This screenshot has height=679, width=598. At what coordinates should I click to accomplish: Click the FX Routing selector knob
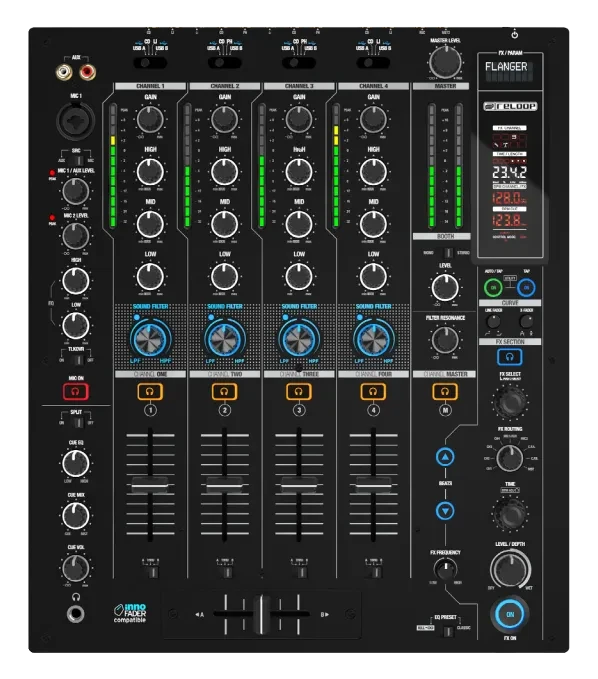point(510,458)
